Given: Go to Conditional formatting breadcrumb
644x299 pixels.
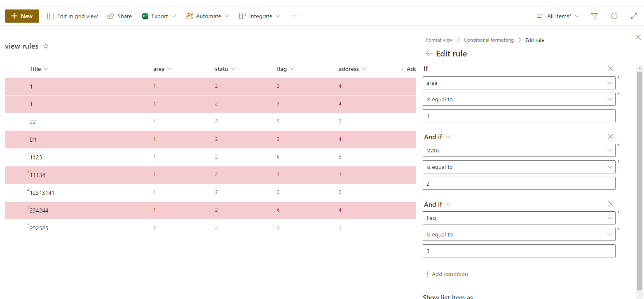Looking at the screenshot, I should (x=489, y=40).
